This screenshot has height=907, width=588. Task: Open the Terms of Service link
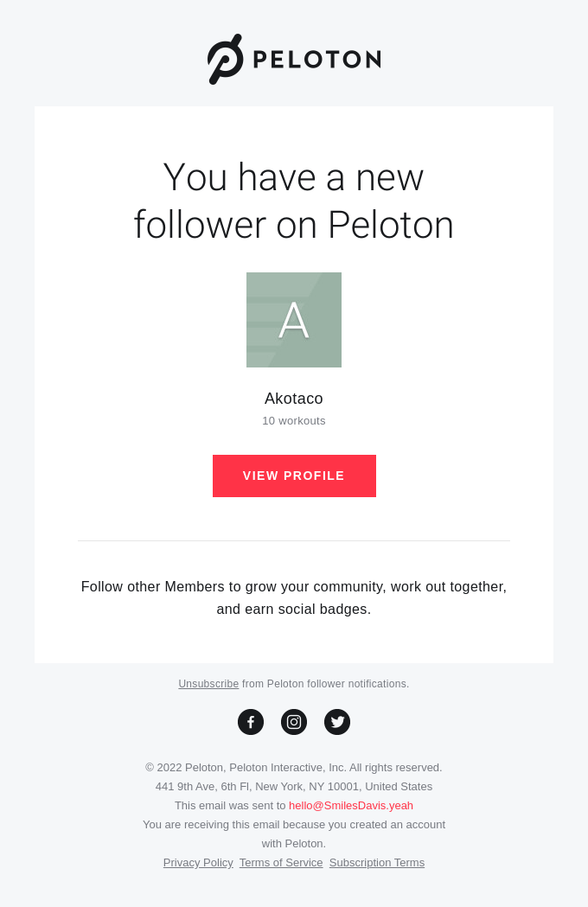tap(281, 863)
